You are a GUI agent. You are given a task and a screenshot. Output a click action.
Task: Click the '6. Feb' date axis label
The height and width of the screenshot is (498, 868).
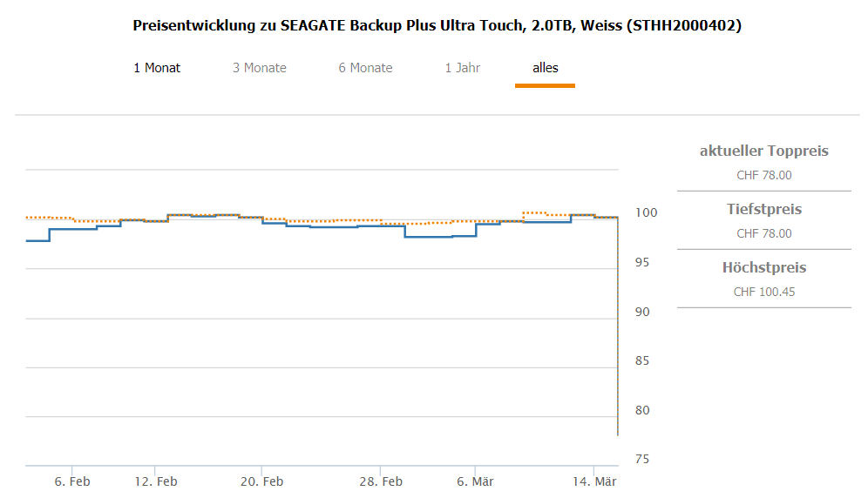coord(72,481)
